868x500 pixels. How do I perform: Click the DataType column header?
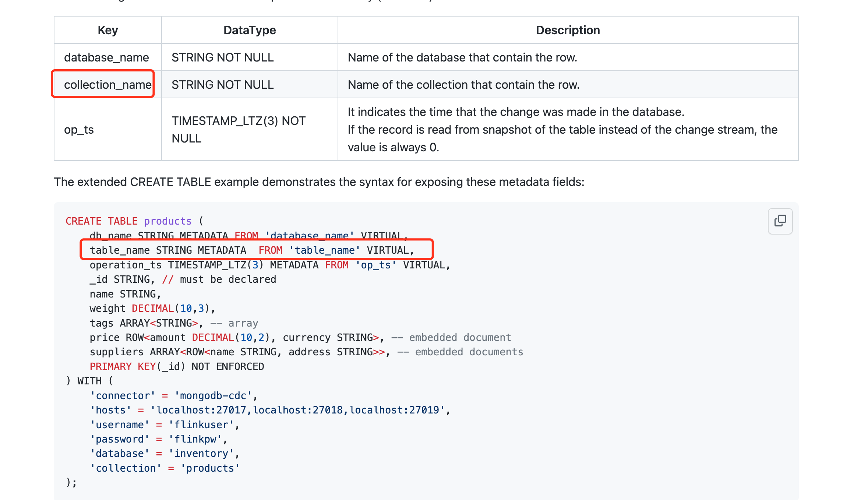click(249, 30)
